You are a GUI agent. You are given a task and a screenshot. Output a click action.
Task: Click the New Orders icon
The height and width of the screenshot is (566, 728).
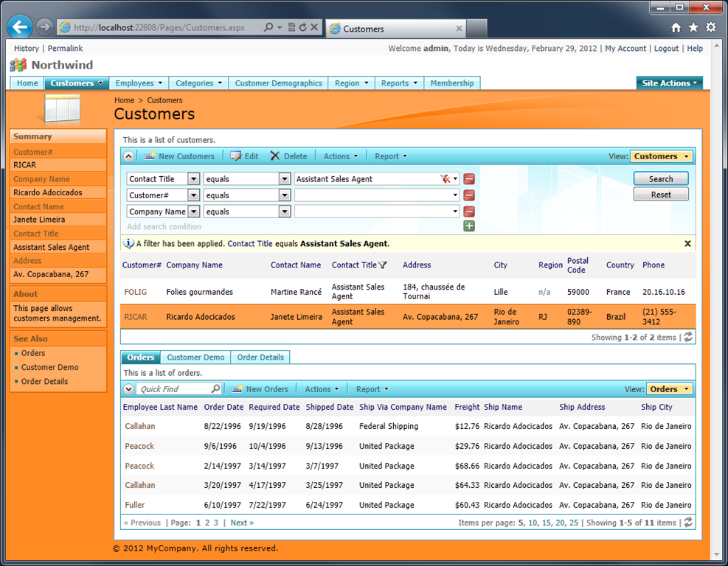238,389
